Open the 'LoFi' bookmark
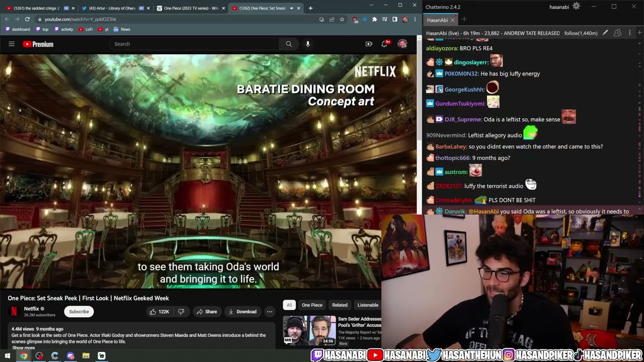 (x=86, y=29)
